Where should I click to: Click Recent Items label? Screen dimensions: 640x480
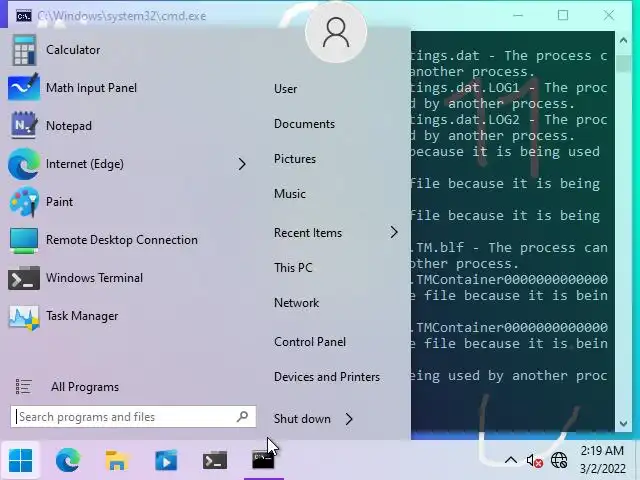(x=308, y=233)
